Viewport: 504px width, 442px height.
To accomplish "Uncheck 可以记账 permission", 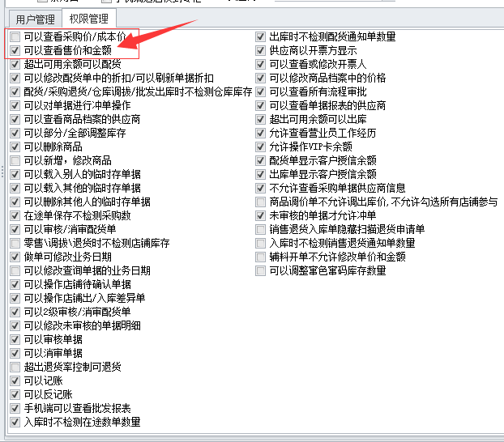I will (15, 380).
